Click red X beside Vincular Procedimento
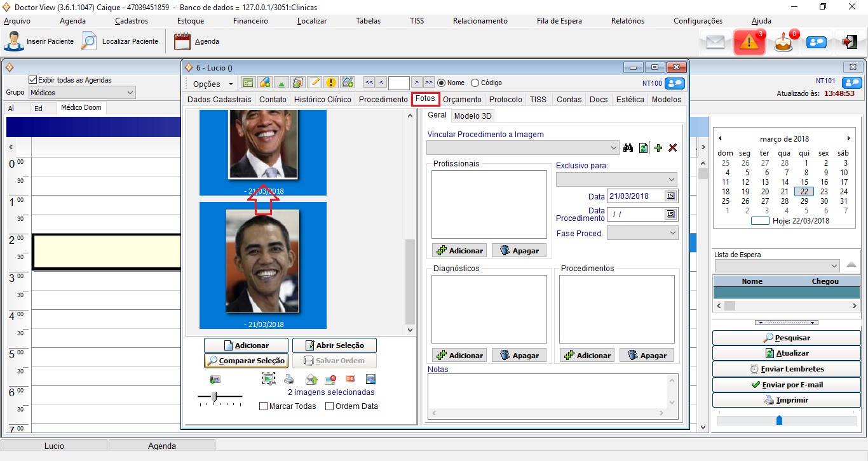Viewport: 868px width, 461px height. point(673,148)
